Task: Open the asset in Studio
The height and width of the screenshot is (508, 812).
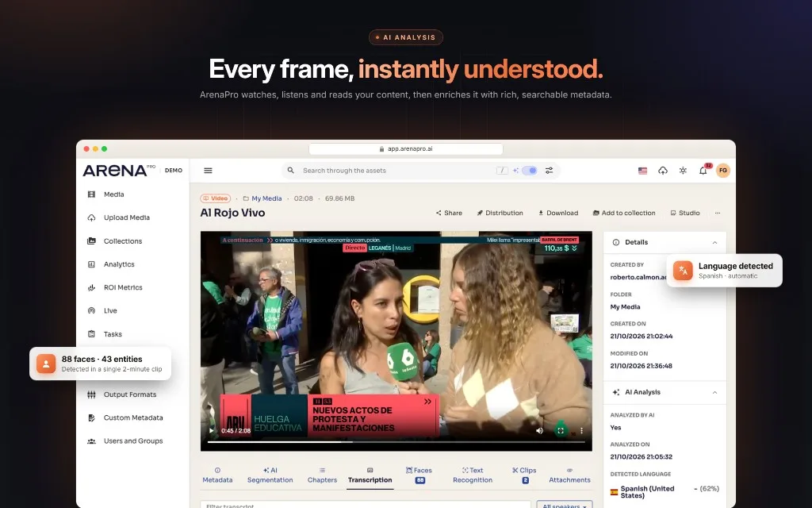Action: click(684, 213)
